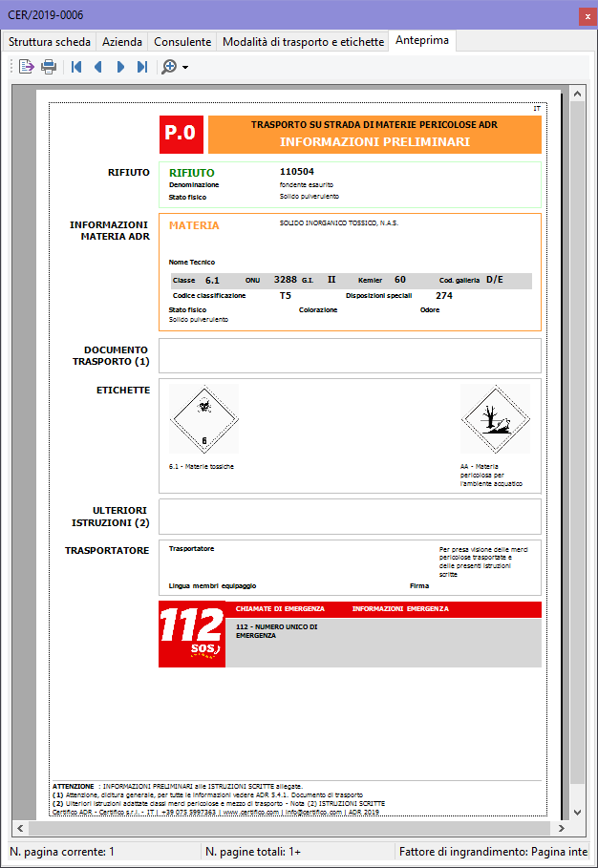Go to last page of preview
The image size is (598, 868).
pyautogui.click(x=142, y=67)
